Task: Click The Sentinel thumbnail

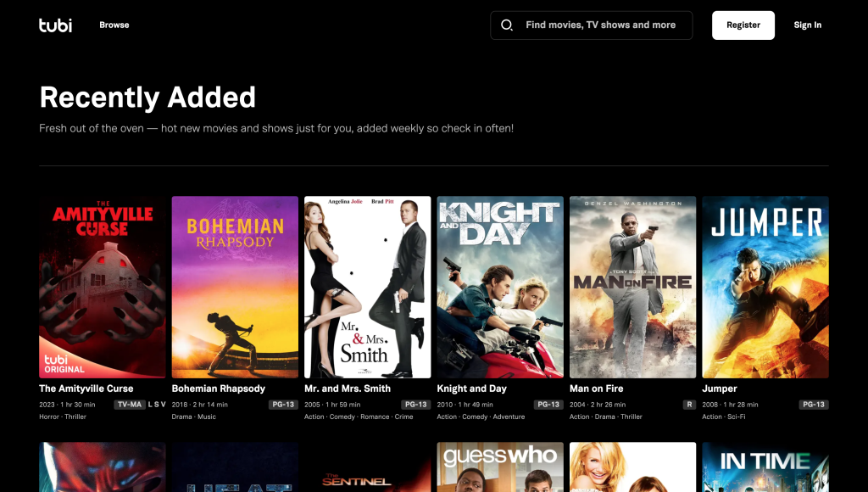Action: (x=367, y=467)
